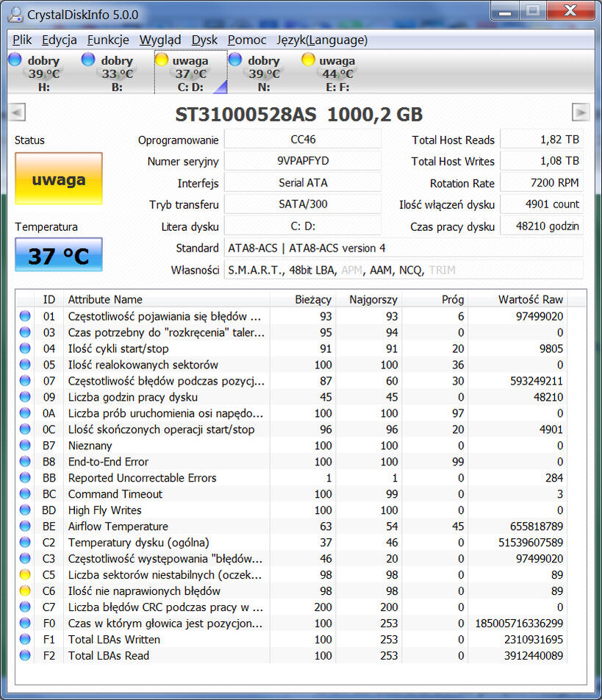Select the 'Airflow Temperature' attribute name
602x700 pixels.
[x=118, y=526]
